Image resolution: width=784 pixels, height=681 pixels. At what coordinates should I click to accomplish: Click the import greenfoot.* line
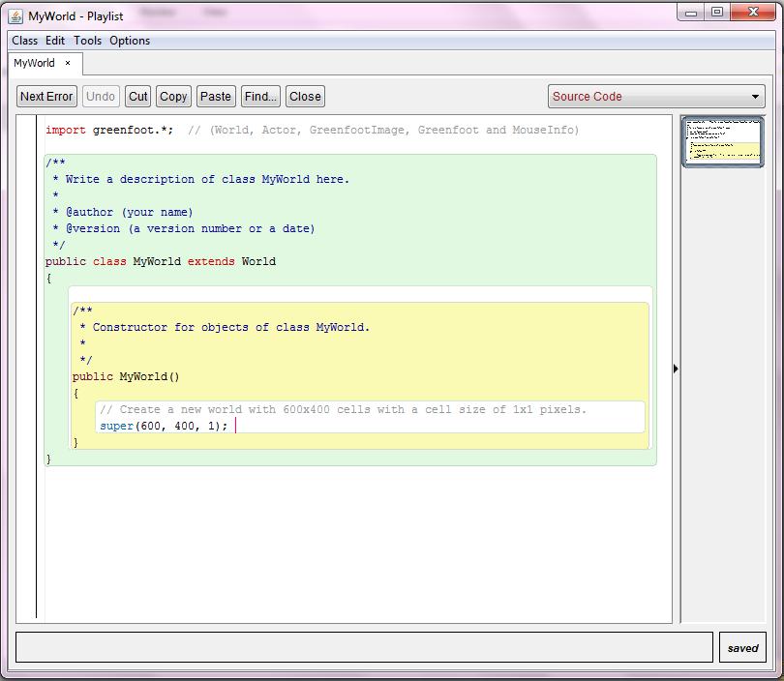(312, 130)
